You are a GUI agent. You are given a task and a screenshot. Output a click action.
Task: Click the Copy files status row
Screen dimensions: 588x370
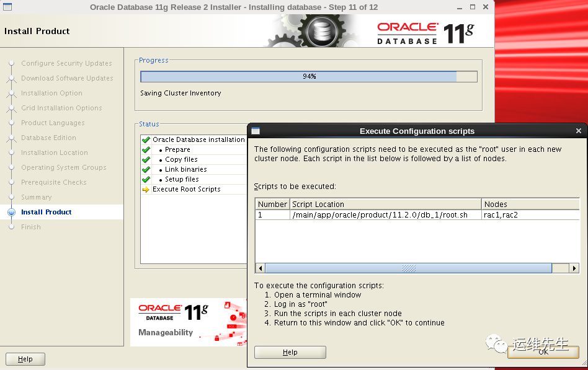[194, 159]
